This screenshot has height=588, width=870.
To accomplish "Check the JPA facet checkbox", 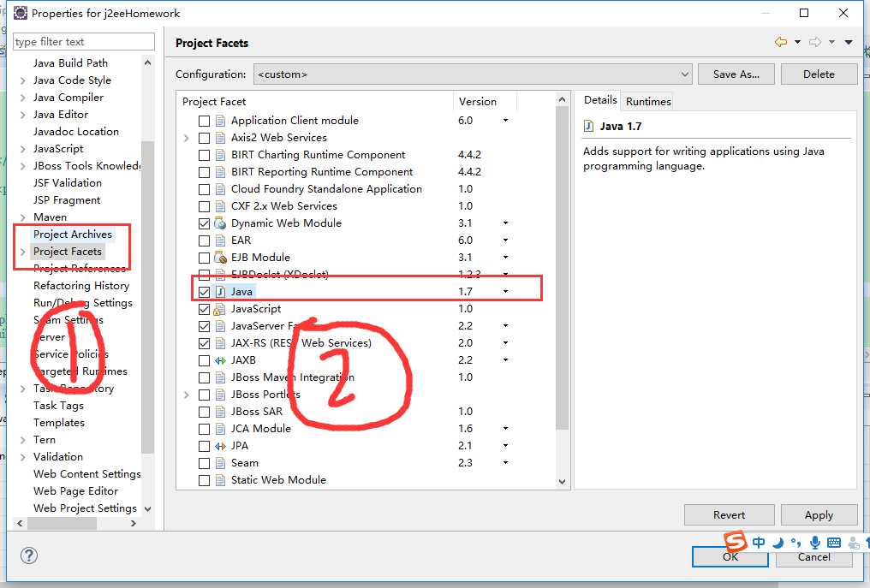I will click(x=204, y=446).
